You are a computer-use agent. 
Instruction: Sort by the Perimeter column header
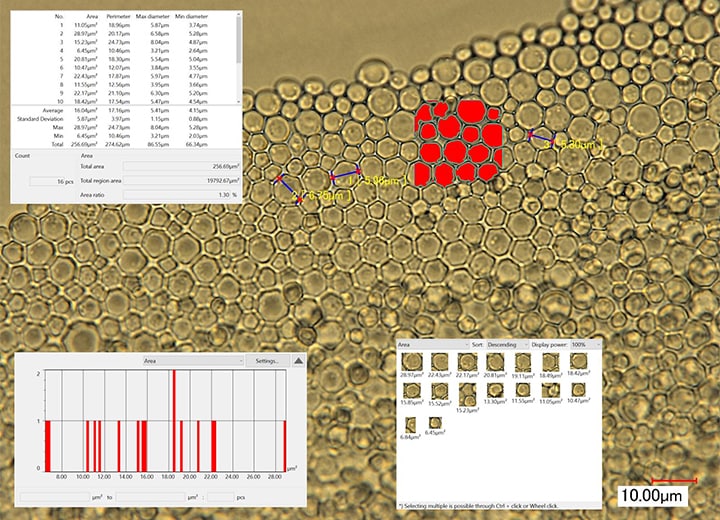pyautogui.click(x=120, y=18)
